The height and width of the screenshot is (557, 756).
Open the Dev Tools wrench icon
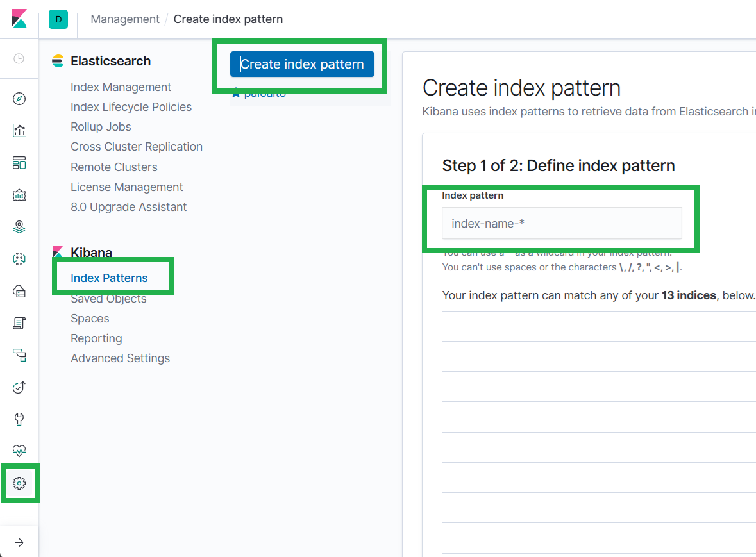click(x=19, y=419)
